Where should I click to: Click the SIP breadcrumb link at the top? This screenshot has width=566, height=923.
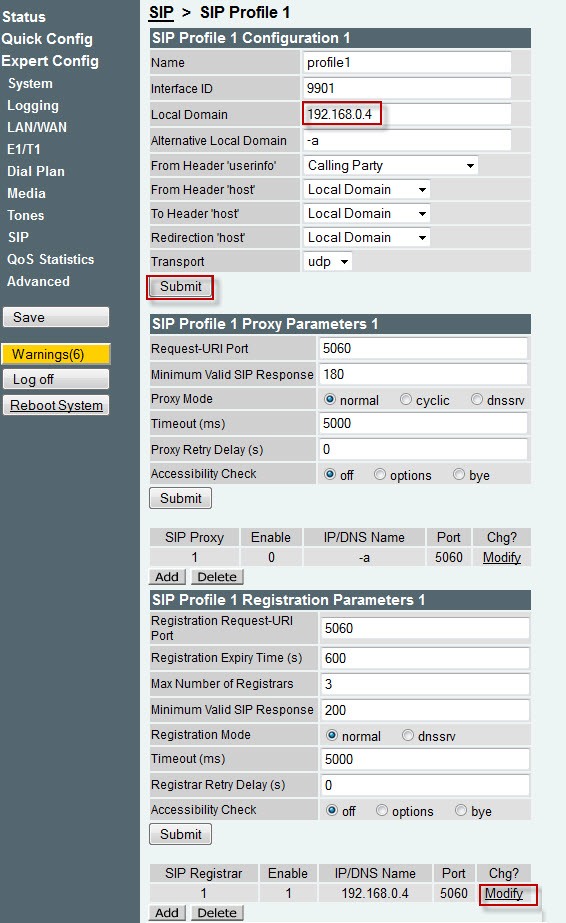click(x=161, y=12)
